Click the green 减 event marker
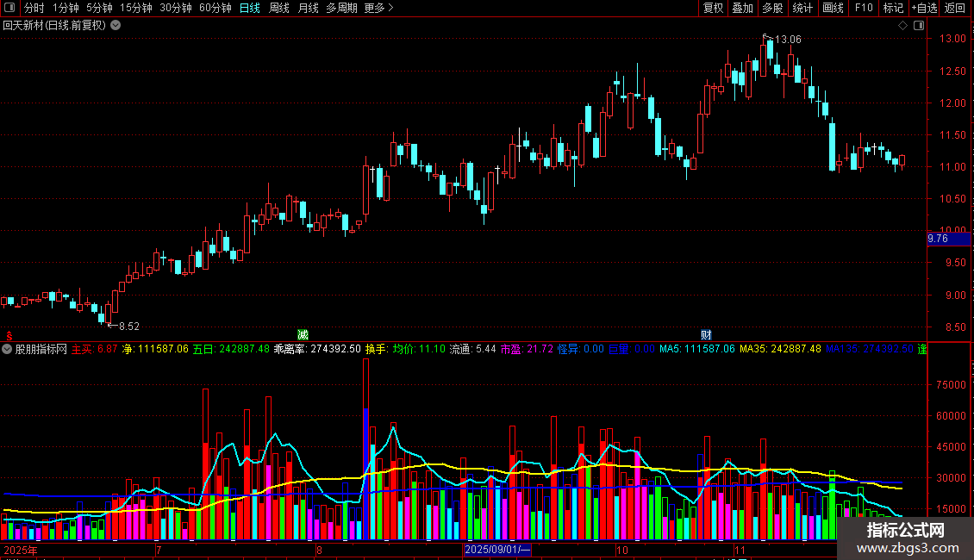 (x=303, y=334)
